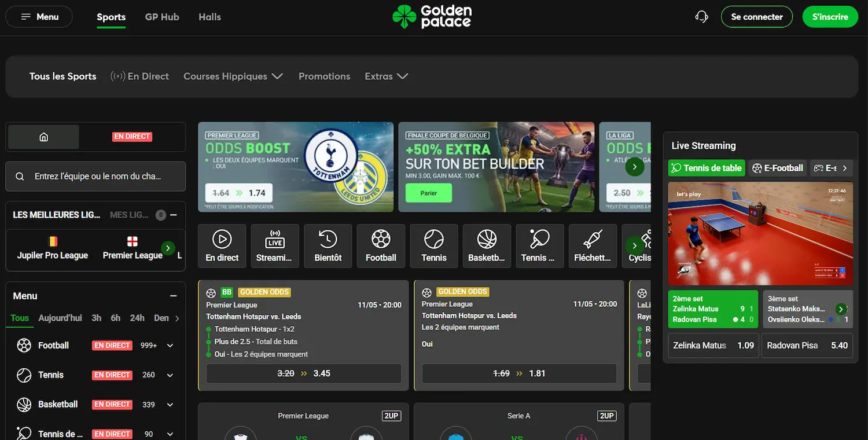Click the home icon in sidebar

[x=43, y=137]
